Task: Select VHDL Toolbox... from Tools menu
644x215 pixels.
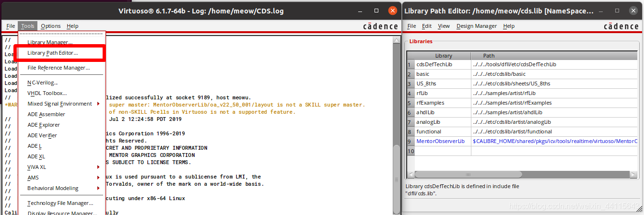Action: click(47, 93)
